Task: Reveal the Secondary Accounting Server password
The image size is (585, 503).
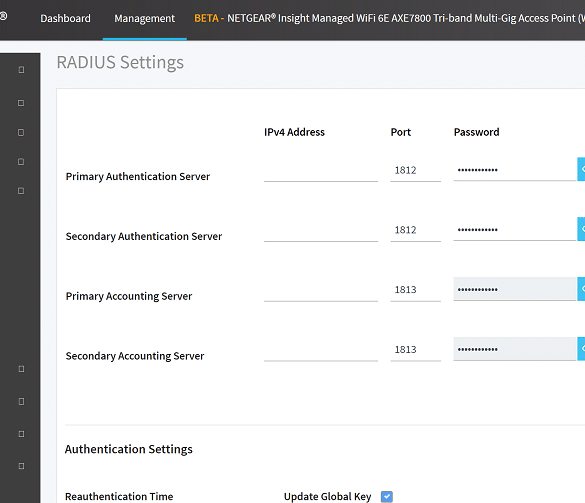Action: click(x=581, y=349)
